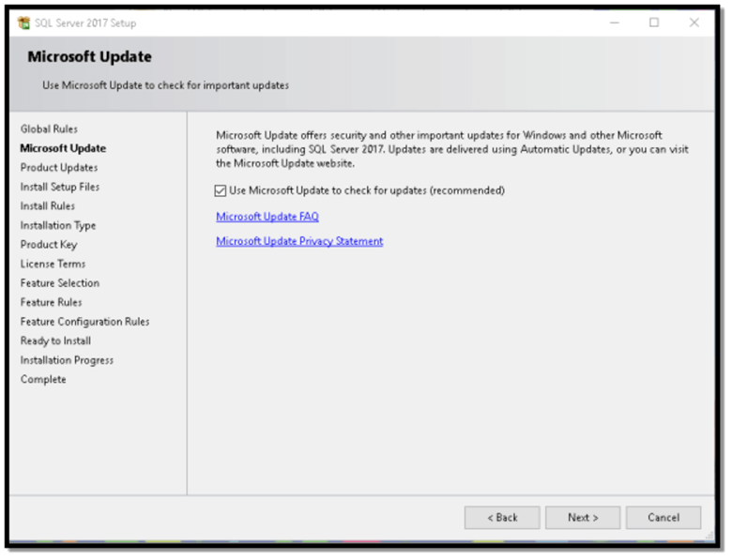Select the Install Rules step
The width and height of the screenshot is (732, 560).
(48, 206)
